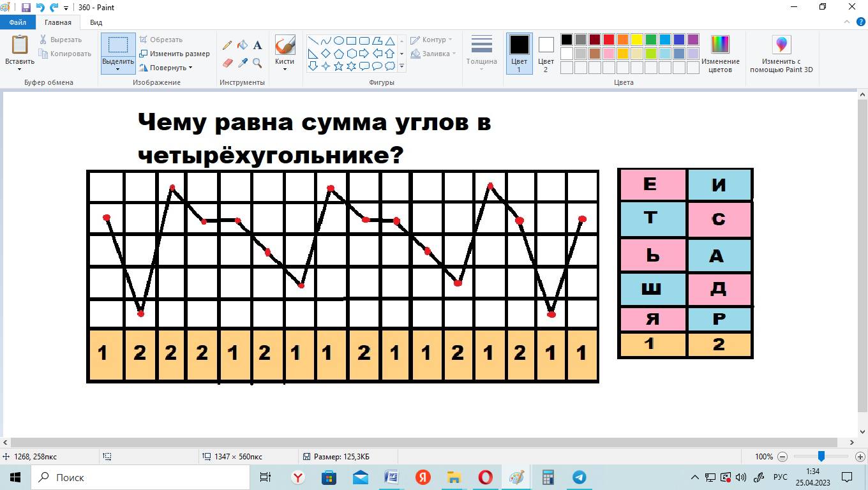The width and height of the screenshot is (868, 490).
Task: Click the Изменить размер button
Action: coord(175,54)
